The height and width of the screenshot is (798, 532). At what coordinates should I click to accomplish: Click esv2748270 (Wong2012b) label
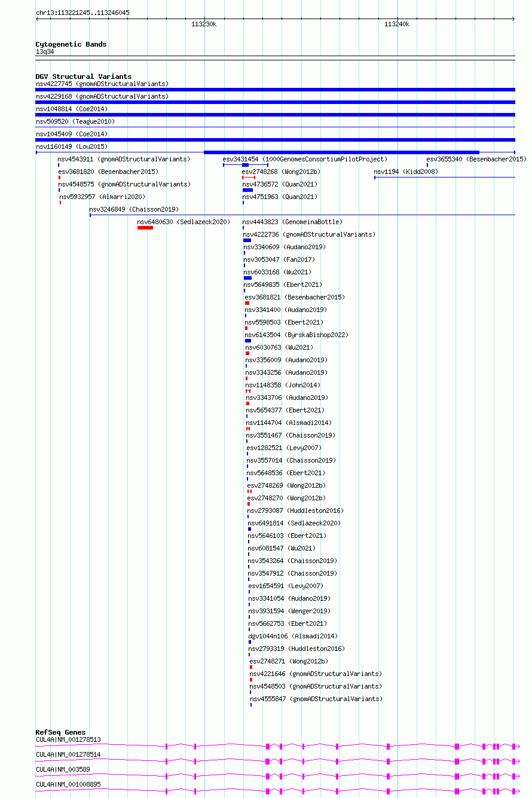click(287, 498)
